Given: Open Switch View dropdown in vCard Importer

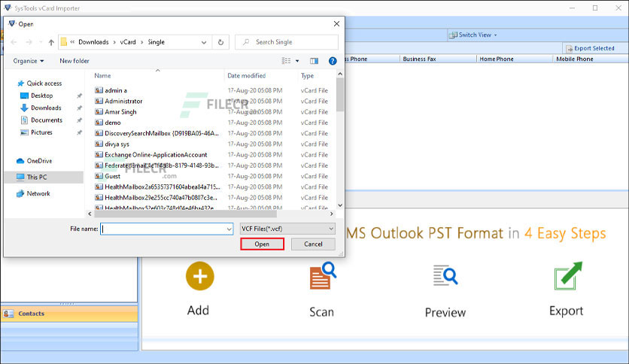Looking at the screenshot, I should coord(473,35).
